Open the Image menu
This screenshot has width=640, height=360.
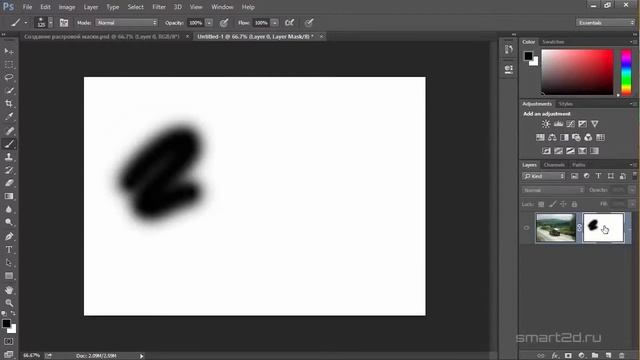(x=67, y=7)
